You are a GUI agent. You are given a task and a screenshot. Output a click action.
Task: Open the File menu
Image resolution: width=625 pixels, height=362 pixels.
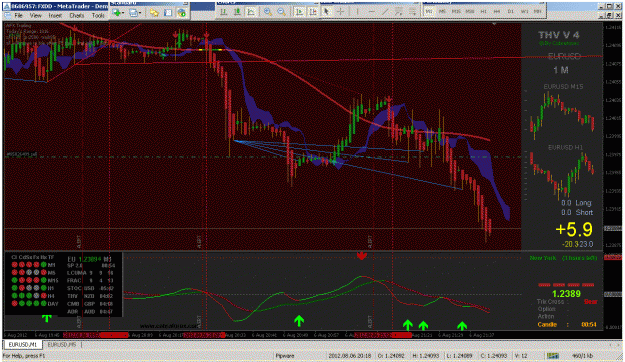[18, 16]
